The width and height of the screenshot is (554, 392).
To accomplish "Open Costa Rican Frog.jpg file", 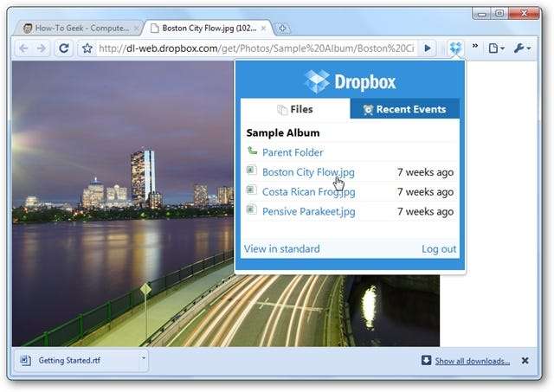I will [x=308, y=192].
